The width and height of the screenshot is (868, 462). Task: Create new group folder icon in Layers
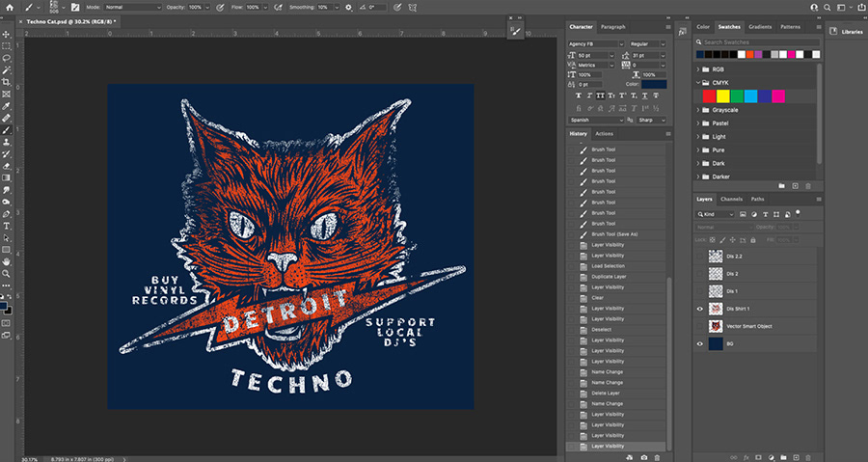[783, 457]
